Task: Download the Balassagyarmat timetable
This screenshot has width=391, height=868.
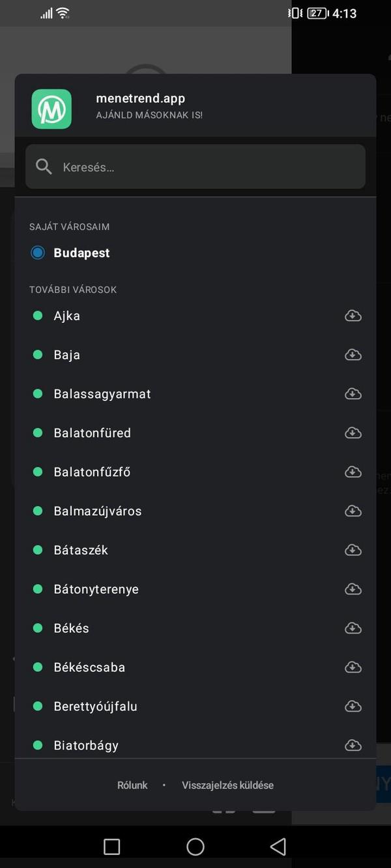Action: click(x=353, y=393)
